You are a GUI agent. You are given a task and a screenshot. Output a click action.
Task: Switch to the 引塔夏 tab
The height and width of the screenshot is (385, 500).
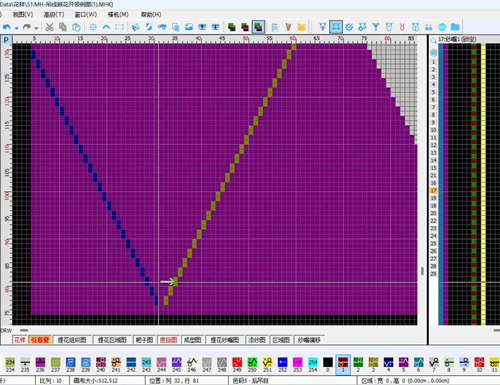[x=40, y=340]
